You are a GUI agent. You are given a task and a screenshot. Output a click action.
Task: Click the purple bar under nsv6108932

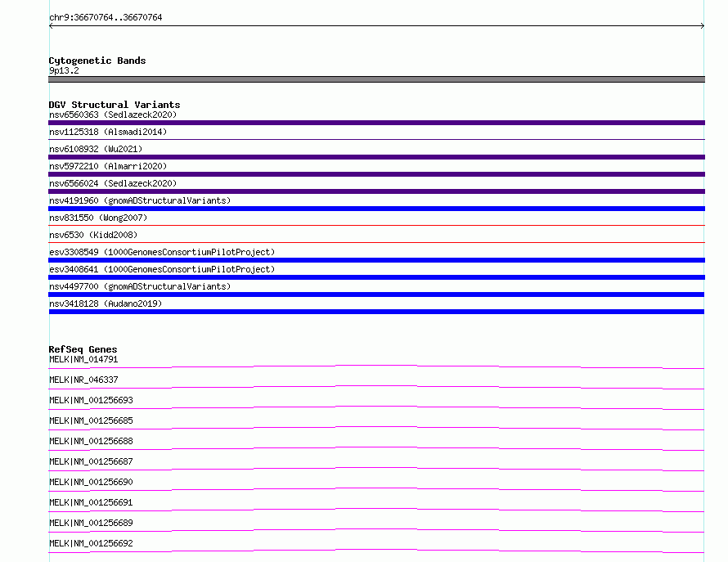coord(376,157)
